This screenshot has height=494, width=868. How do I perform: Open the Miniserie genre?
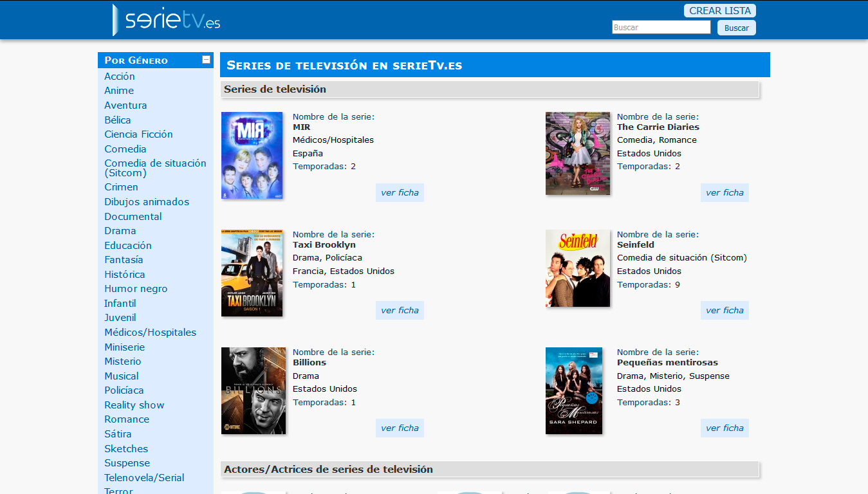pyautogui.click(x=124, y=347)
